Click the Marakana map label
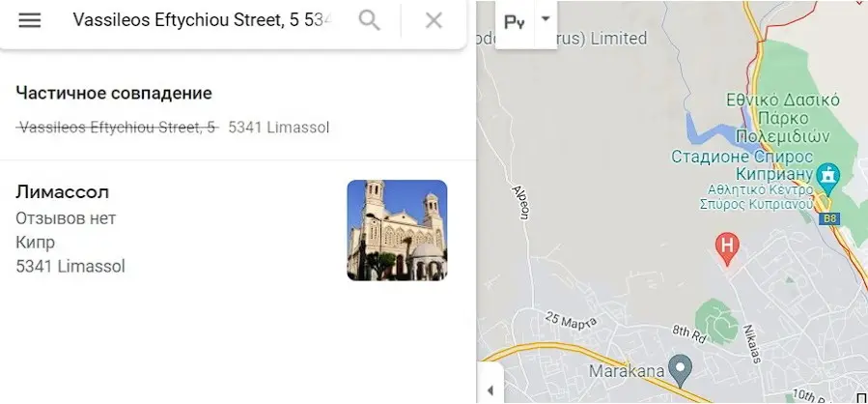 pyautogui.click(x=626, y=371)
